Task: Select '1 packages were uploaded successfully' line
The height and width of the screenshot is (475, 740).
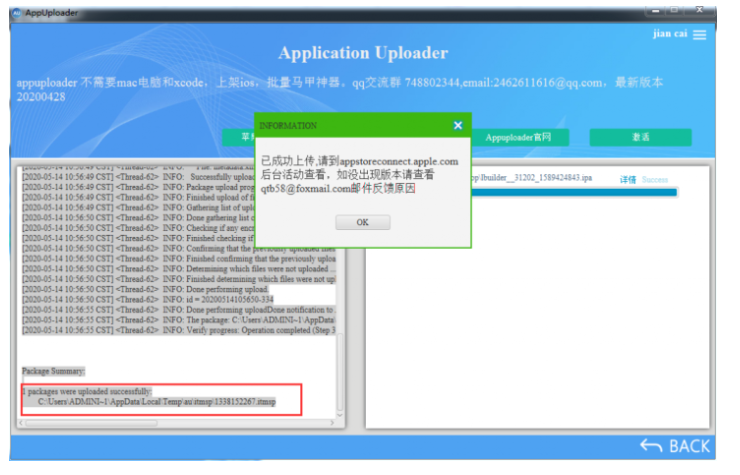Action: (x=87, y=391)
